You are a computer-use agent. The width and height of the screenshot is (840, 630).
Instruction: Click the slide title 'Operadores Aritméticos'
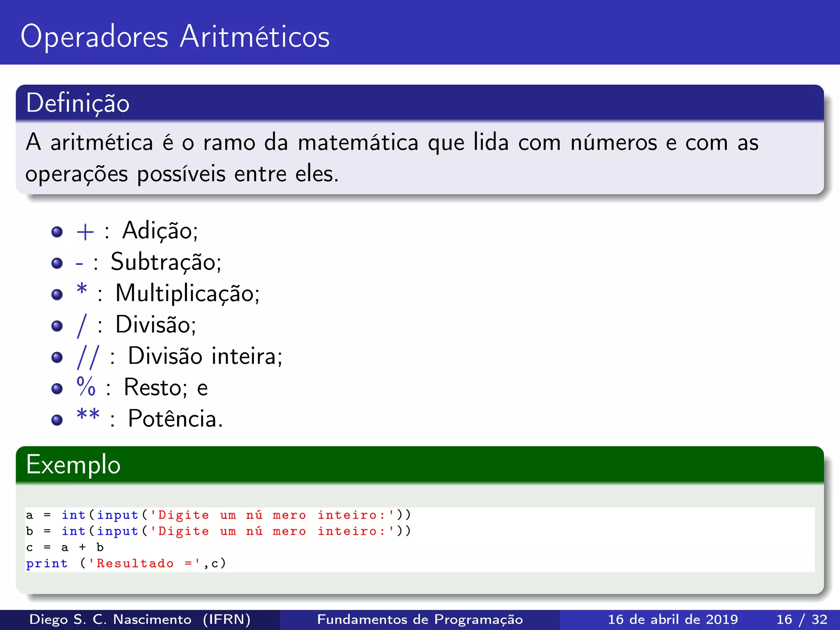pyautogui.click(x=175, y=37)
